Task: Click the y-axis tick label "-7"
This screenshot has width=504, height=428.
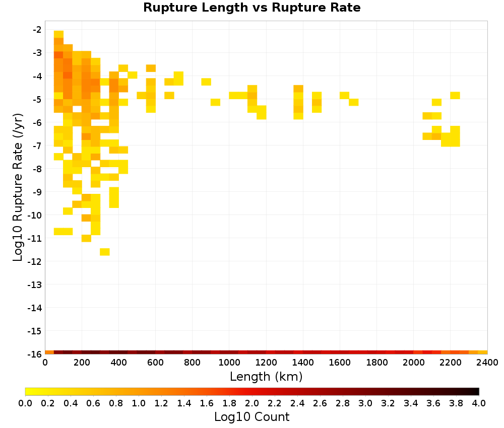Action: click(x=37, y=146)
